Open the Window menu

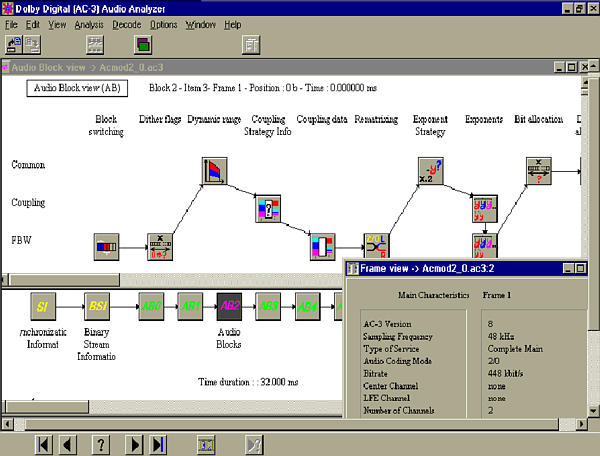pos(201,25)
